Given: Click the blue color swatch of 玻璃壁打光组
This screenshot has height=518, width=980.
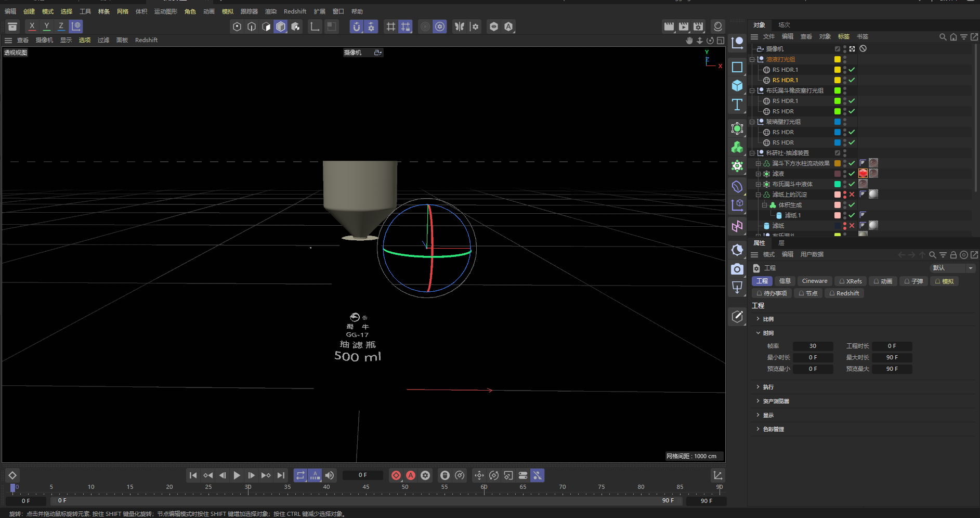Looking at the screenshot, I should coord(837,122).
